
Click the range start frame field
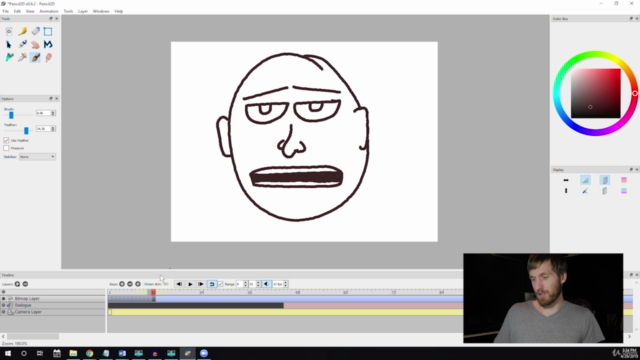pyautogui.click(x=240, y=284)
